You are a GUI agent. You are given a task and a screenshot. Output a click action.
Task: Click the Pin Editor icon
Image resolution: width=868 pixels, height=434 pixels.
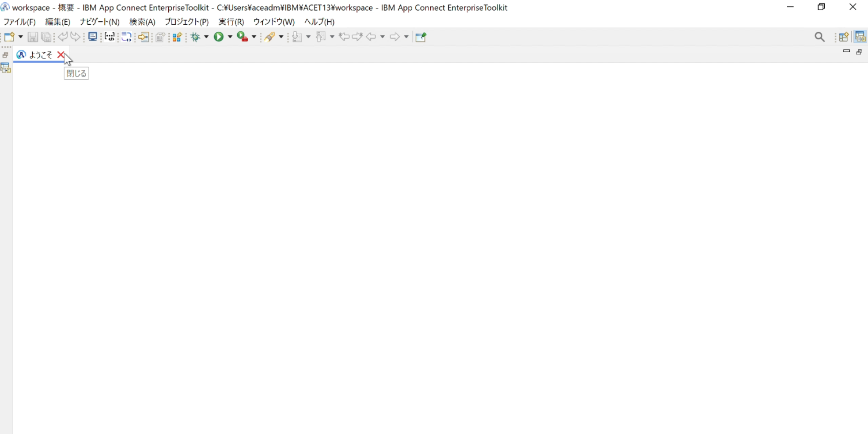tap(421, 37)
